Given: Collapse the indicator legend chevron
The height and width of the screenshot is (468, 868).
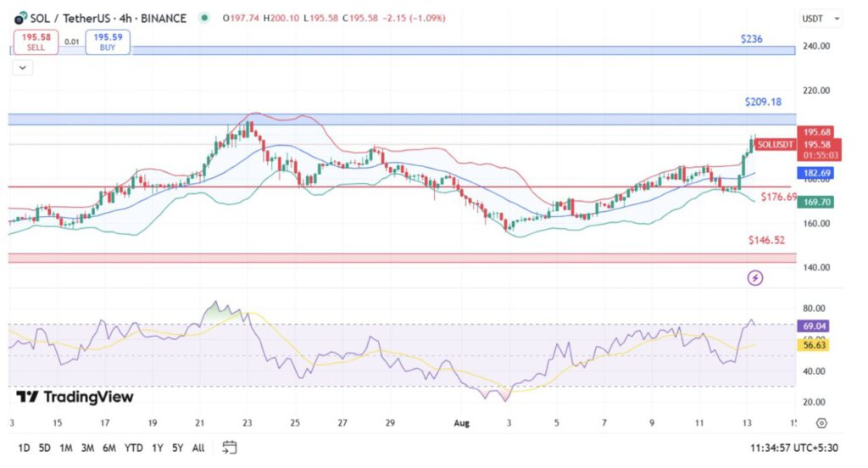Looking at the screenshot, I should tap(21, 68).
